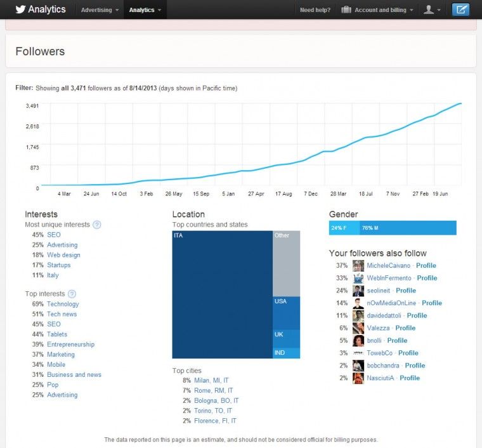Screen dimensions: 482x448
Task: Select the Startups interest
Action: (59, 265)
